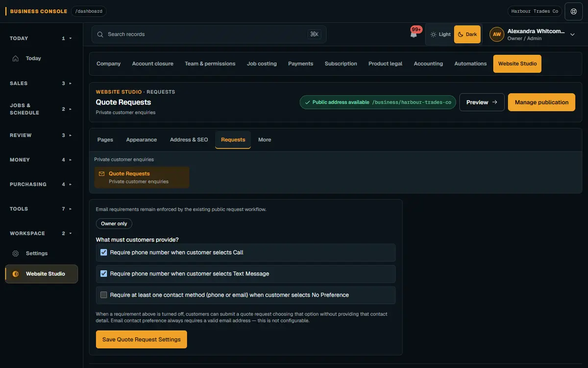This screenshot has height=368, width=588.
Task: Uncheck phone requirement for Text Message
Action: pyautogui.click(x=104, y=274)
